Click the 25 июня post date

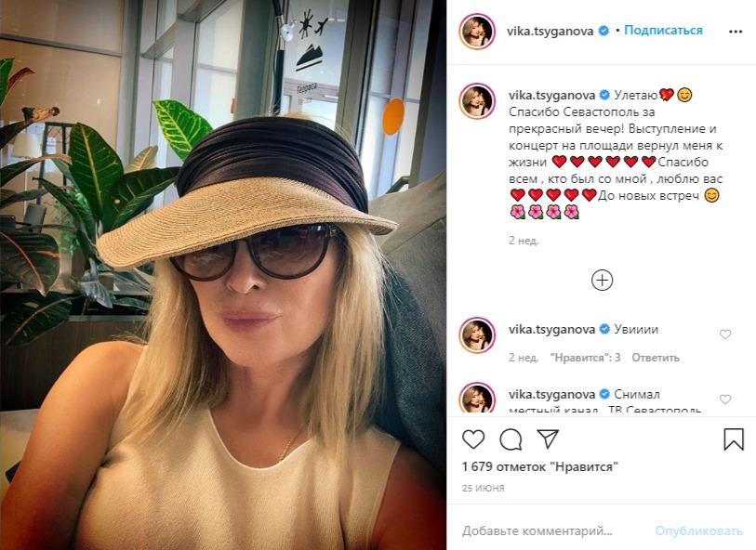(484, 489)
